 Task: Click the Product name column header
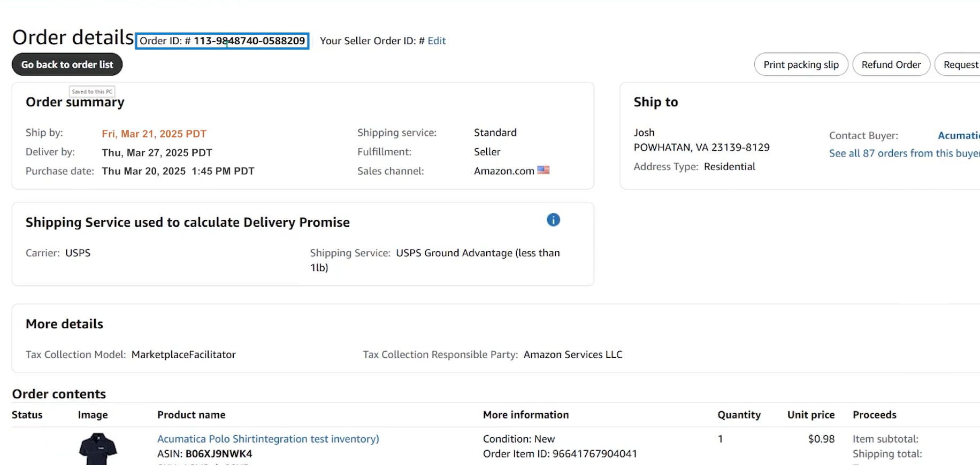(192, 415)
